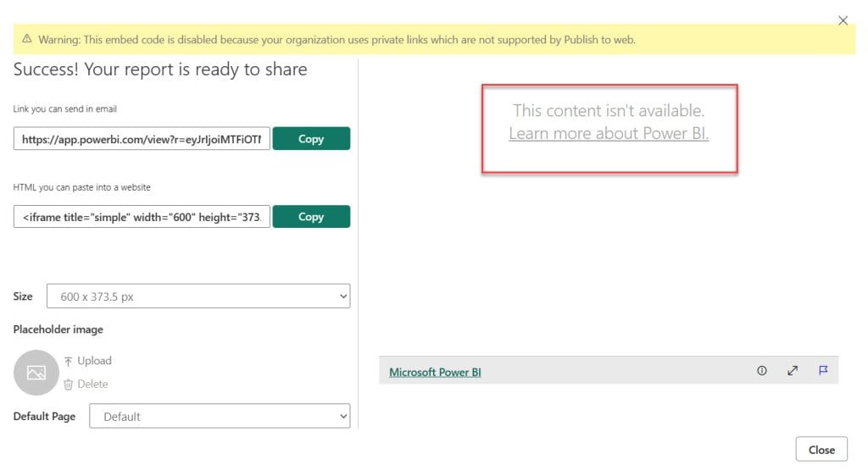Click the app.powerbi.com link field

[142, 139]
